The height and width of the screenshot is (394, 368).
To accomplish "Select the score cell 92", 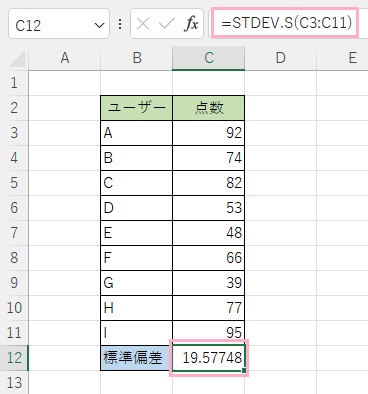I will (x=208, y=133).
